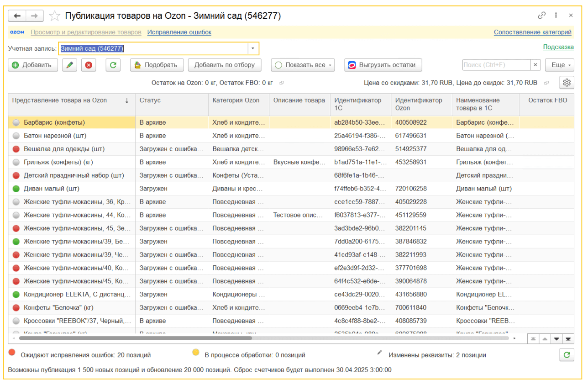Click Выгрузить остатки button

point(383,65)
